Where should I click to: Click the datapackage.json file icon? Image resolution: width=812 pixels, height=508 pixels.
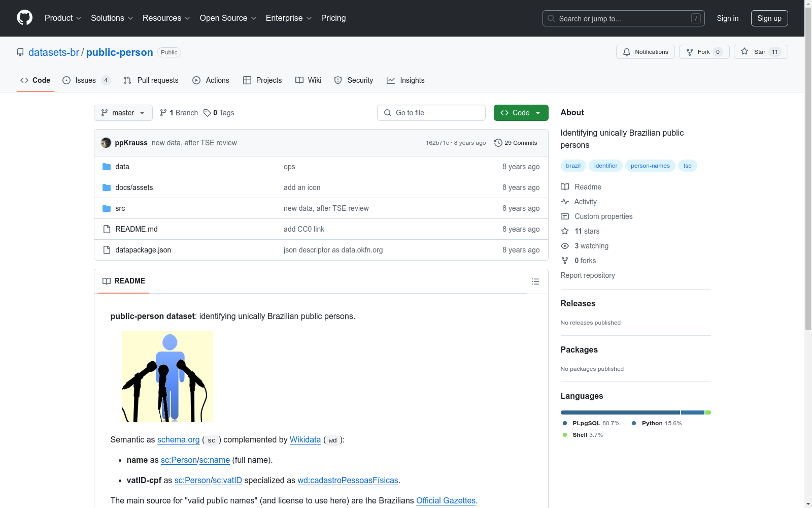tap(107, 250)
